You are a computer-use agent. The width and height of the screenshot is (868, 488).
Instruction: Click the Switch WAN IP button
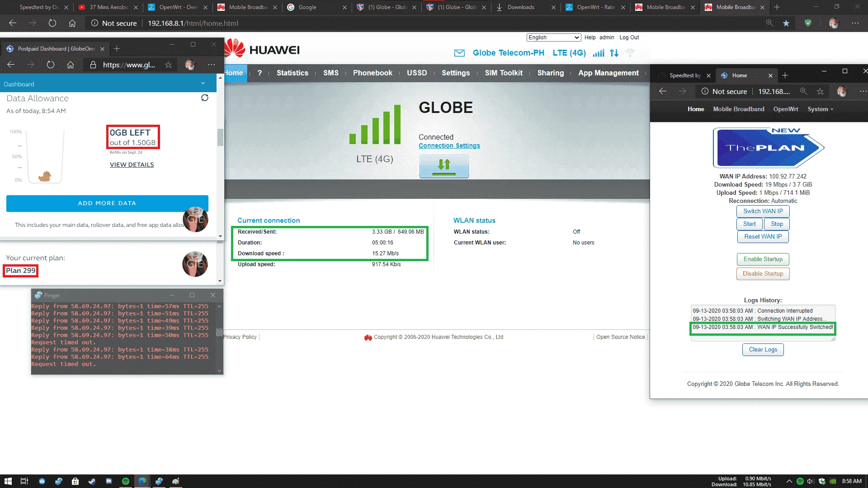click(763, 211)
